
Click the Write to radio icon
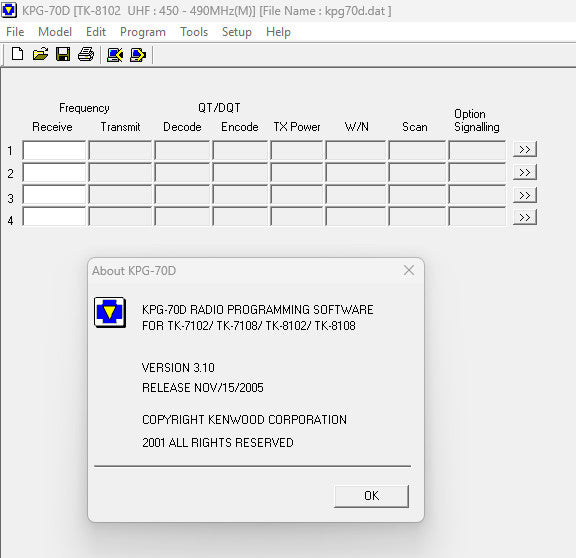[138, 55]
